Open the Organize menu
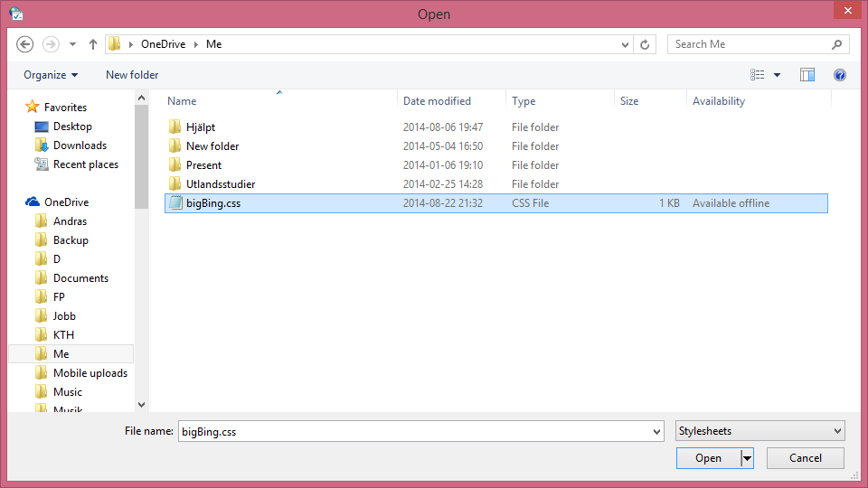The image size is (868, 488). (51, 75)
